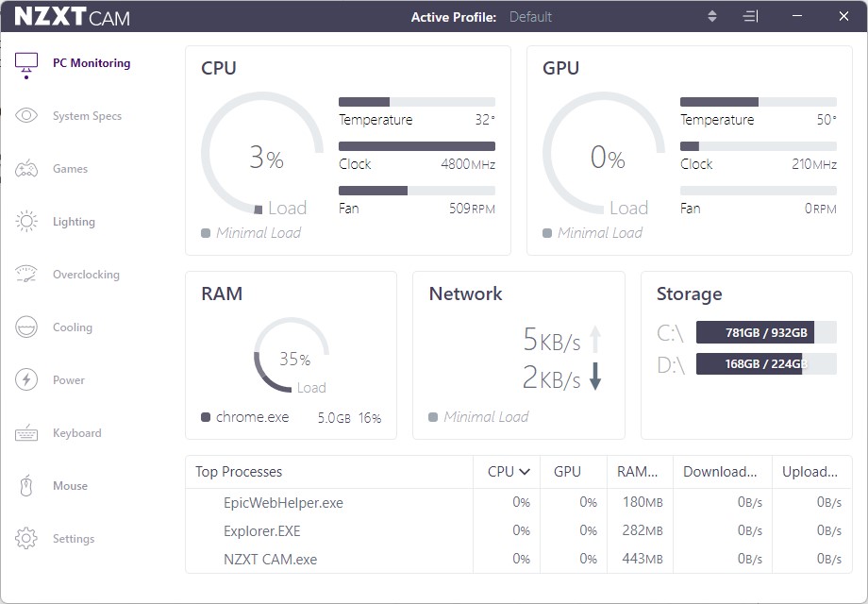Sort processes by CPU column

pos(508,472)
